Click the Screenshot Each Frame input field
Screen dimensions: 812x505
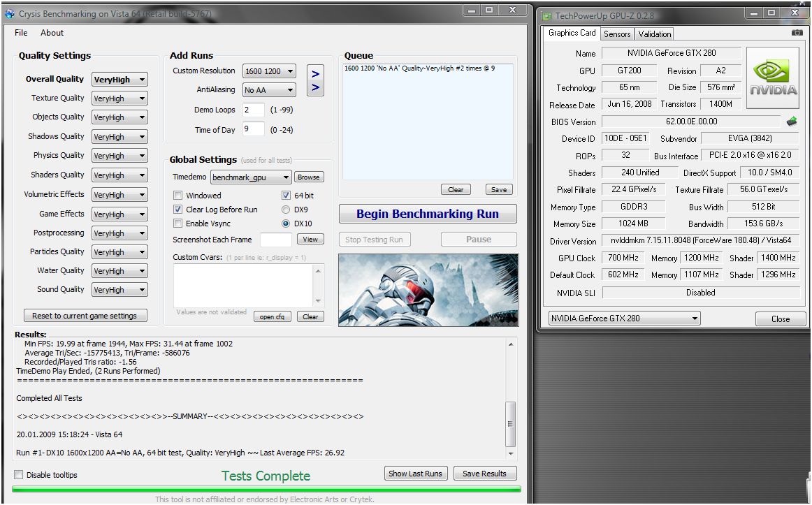pyautogui.click(x=275, y=240)
